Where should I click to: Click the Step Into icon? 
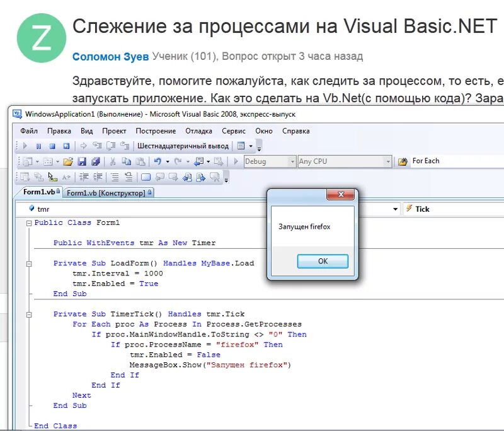pyautogui.click(x=97, y=146)
